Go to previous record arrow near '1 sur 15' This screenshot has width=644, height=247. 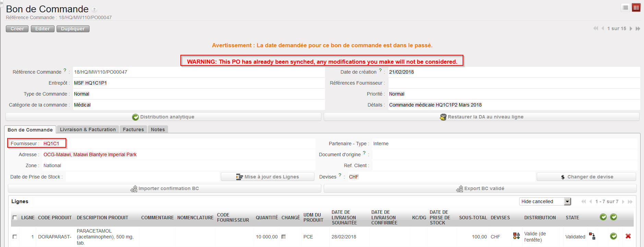pyautogui.click(x=603, y=28)
